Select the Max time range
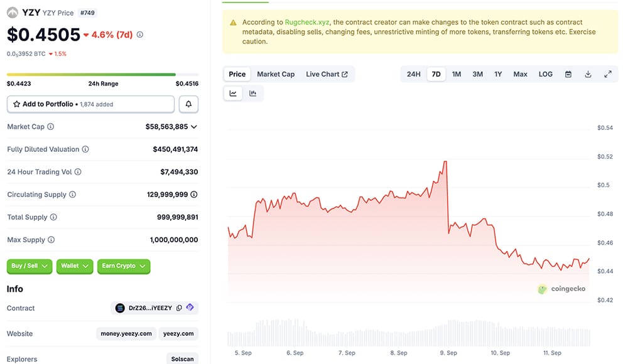The width and height of the screenshot is (628, 364). (520, 74)
